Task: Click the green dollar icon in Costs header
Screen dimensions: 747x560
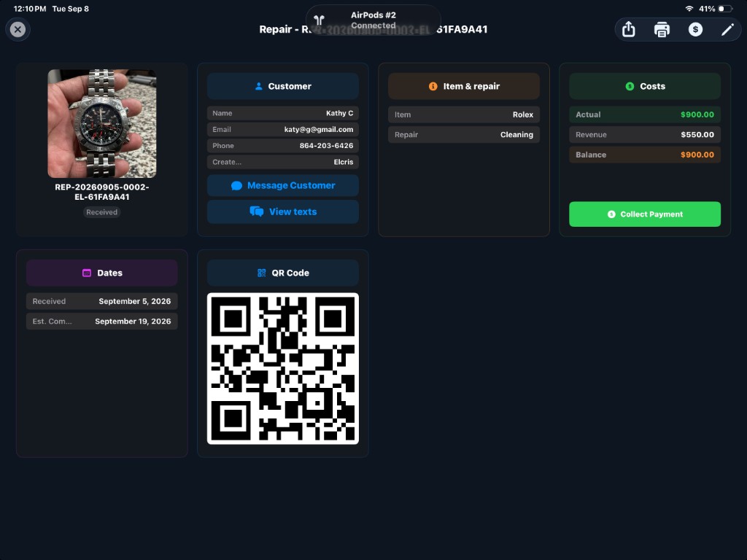Action: [630, 86]
